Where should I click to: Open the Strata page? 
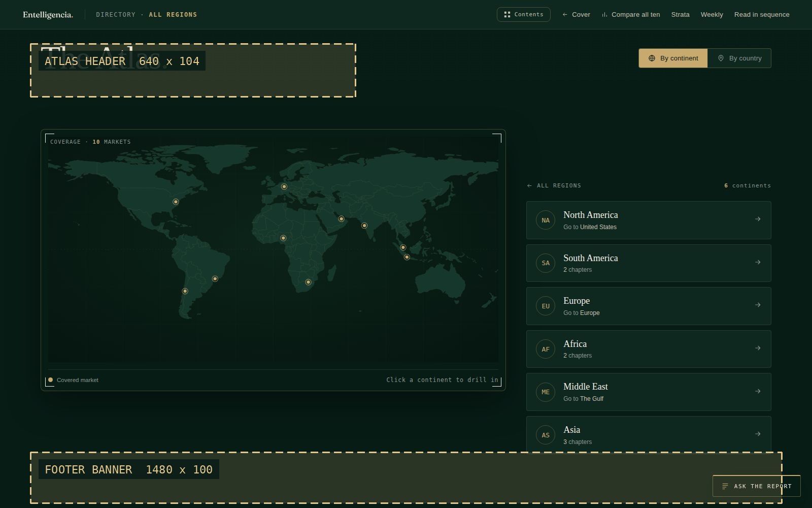coord(680,15)
